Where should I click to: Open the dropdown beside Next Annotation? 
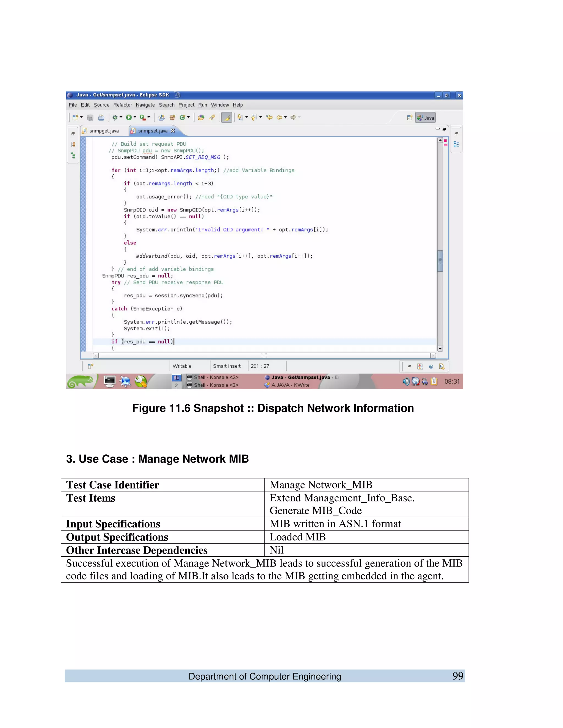pos(247,117)
